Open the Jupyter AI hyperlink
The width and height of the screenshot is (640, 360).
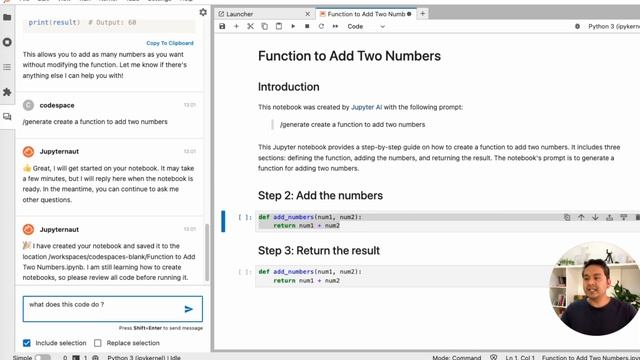point(367,107)
